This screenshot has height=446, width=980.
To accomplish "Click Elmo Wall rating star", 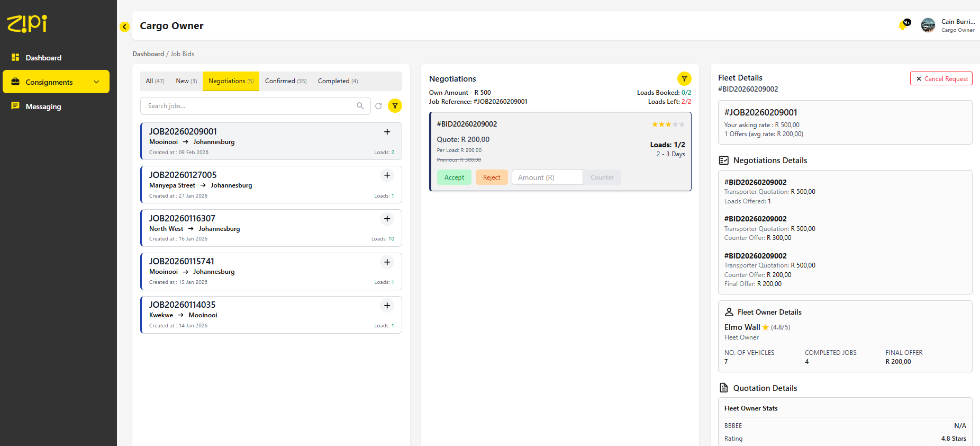I will 765,327.
